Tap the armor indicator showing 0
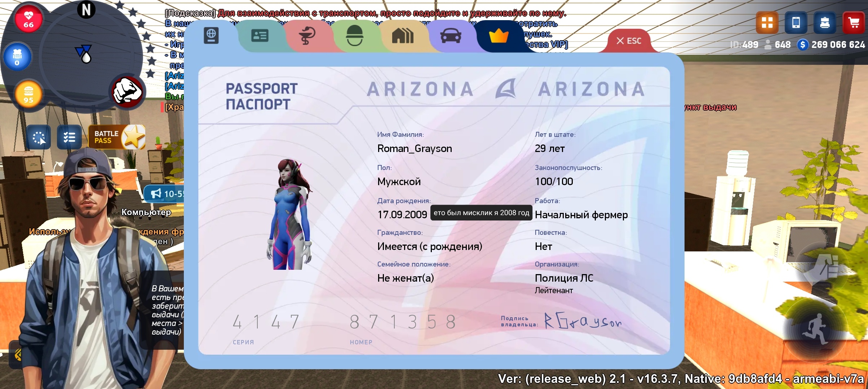Screen dimensions: 868x389 (x=17, y=57)
